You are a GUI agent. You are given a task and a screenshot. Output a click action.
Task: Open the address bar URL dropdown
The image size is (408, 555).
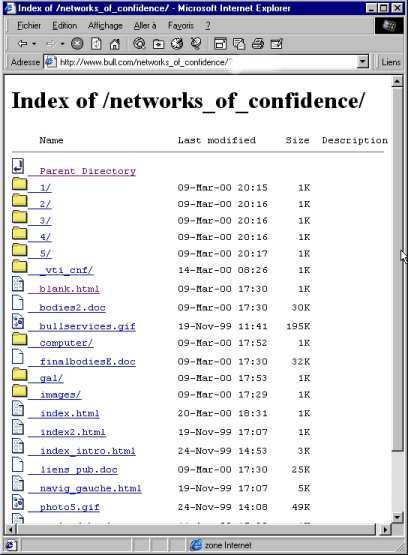[x=362, y=62]
